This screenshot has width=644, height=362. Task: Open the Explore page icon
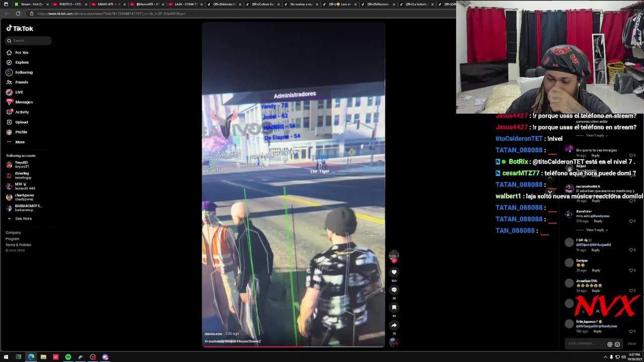[x=9, y=62]
